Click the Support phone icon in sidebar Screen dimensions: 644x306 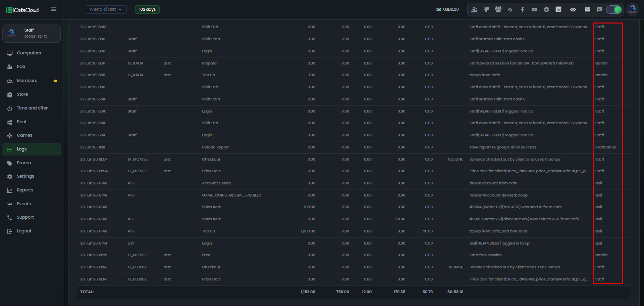coord(10,217)
